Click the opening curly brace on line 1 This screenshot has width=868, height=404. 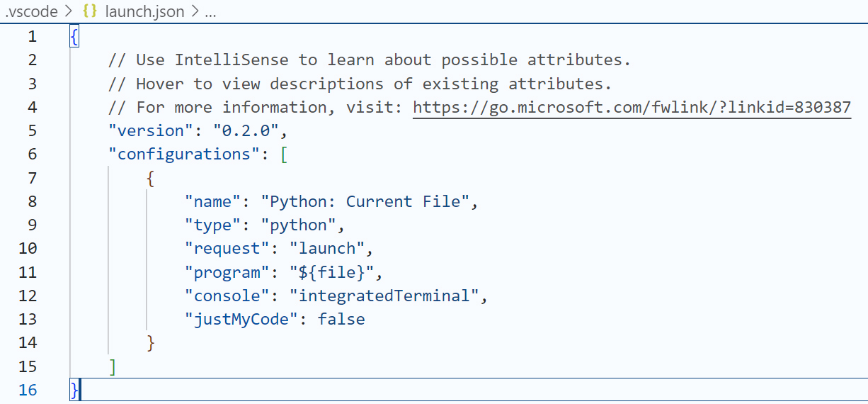pyautogui.click(x=74, y=37)
